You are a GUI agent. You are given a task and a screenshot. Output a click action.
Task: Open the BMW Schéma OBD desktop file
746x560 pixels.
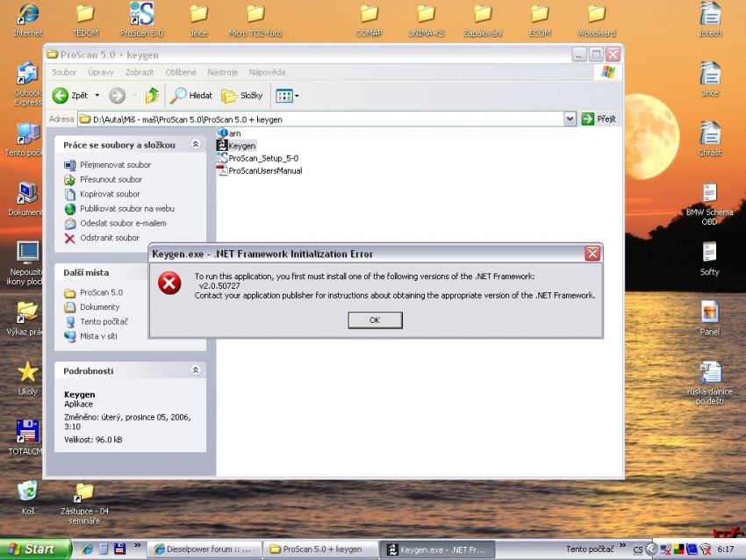[x=709, y=204]
